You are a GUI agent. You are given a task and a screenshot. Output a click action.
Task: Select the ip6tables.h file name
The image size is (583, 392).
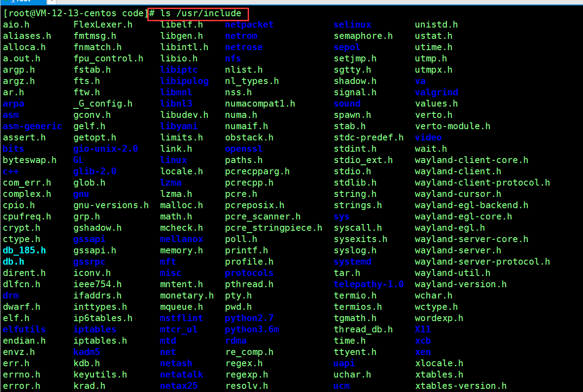coord(103,318)
